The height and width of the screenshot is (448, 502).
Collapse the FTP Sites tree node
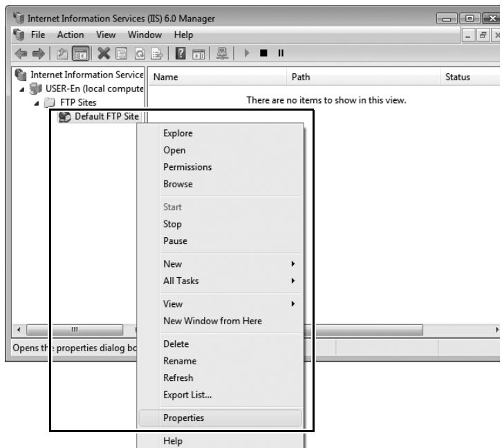(37, 104)
